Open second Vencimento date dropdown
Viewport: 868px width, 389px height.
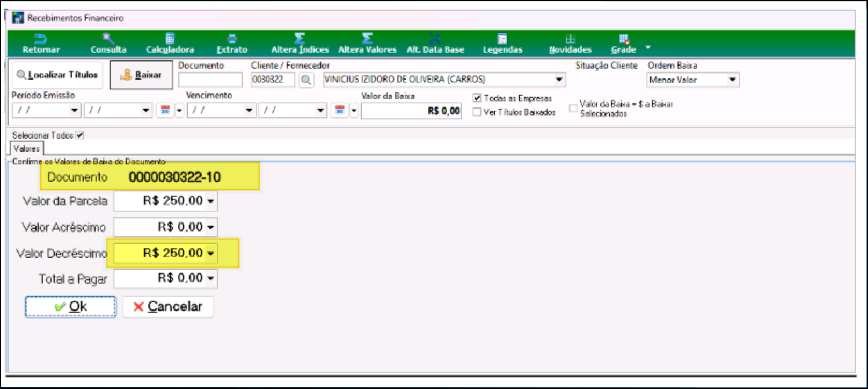coord(320,111)
